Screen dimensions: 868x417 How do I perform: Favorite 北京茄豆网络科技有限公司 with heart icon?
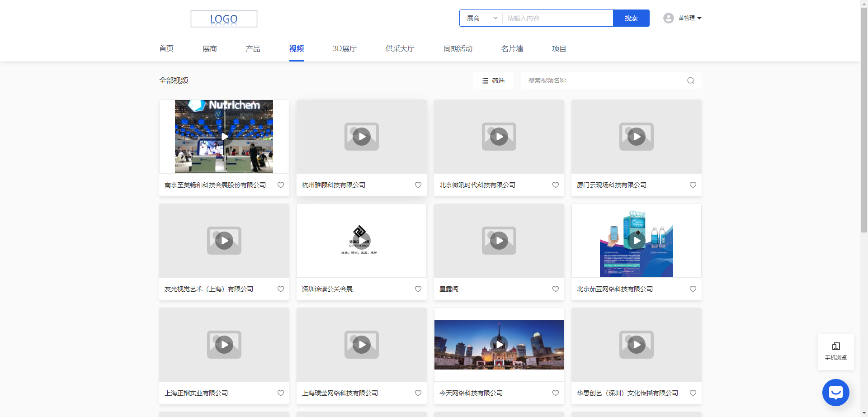tap(693, 289)
